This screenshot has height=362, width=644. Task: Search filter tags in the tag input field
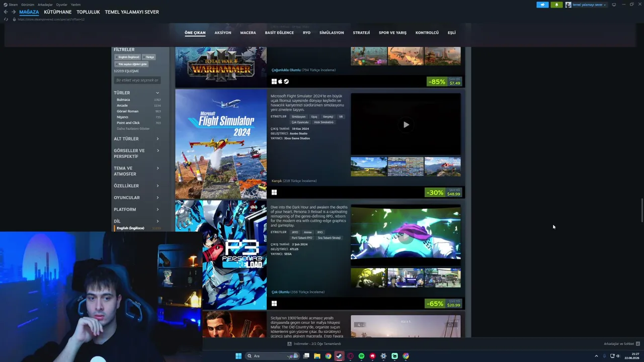(x=137, y=80)
